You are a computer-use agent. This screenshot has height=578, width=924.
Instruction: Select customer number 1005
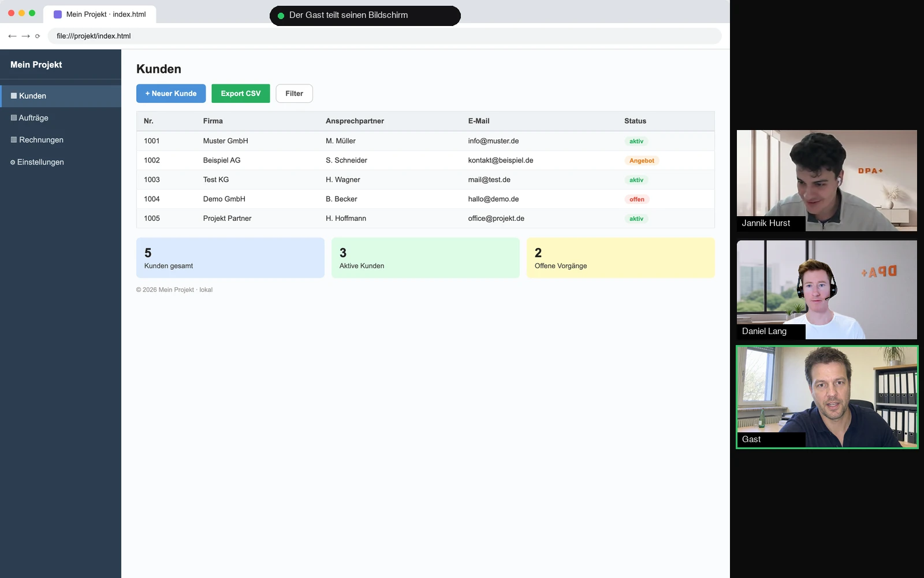tap(152, 218)
